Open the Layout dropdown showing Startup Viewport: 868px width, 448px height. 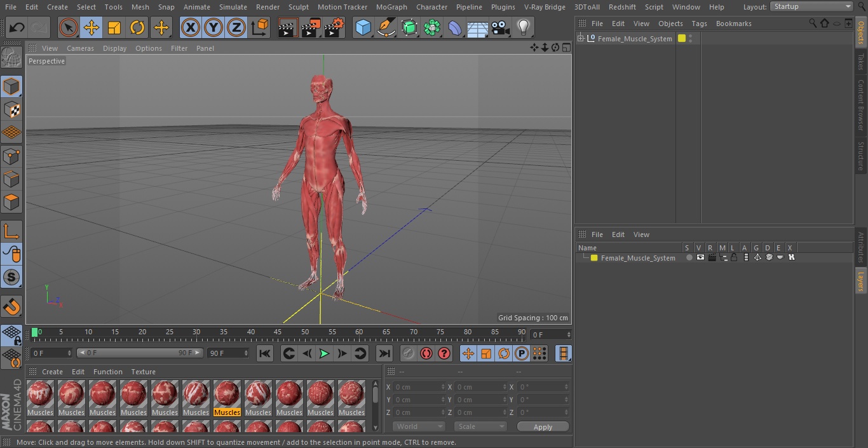811,6
